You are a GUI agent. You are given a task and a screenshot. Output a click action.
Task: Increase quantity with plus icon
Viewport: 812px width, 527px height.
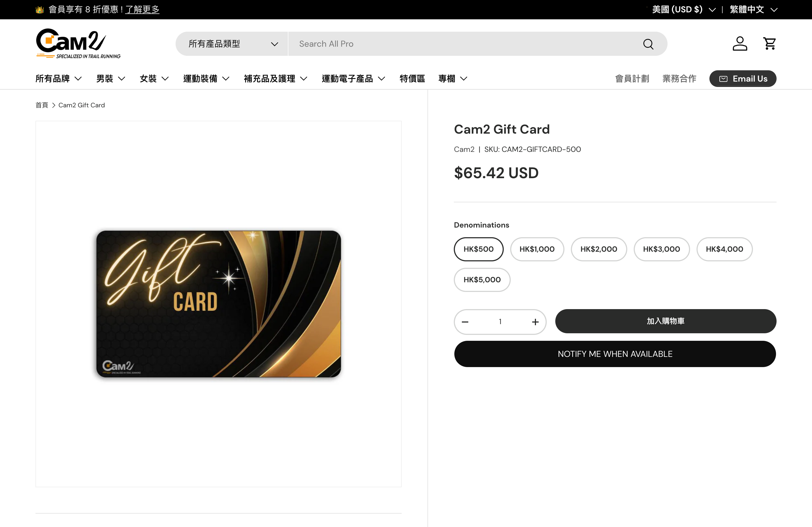coord(535,322)
